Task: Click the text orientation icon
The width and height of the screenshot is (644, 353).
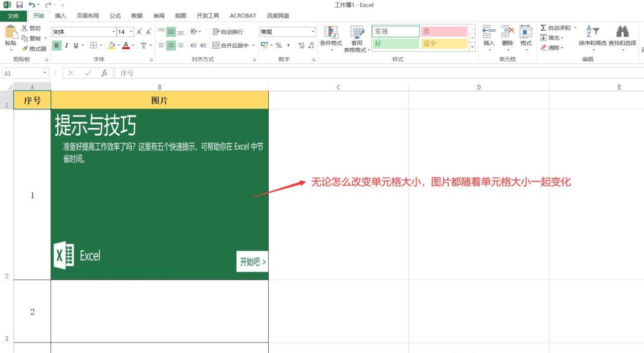Action: pos(194,32)
